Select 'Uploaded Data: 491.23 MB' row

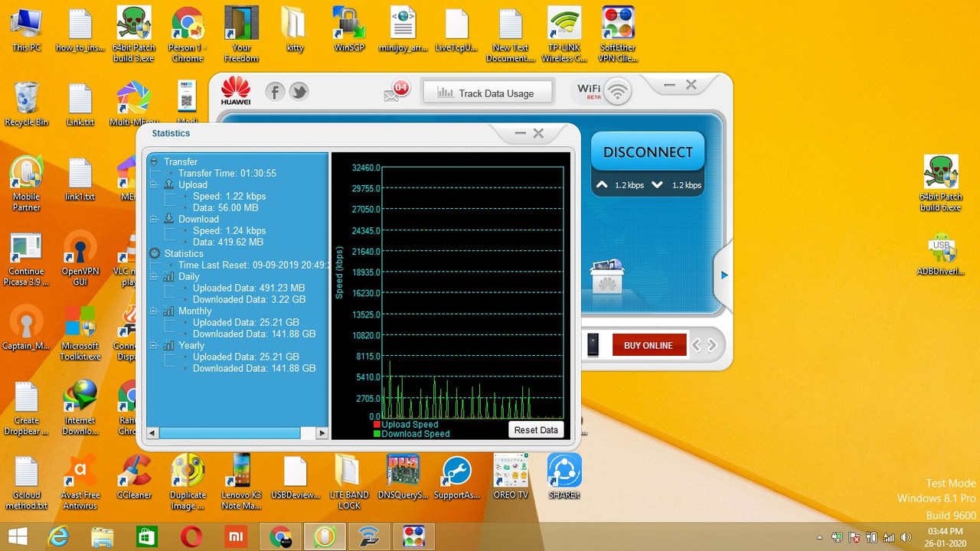[x=249, y=288]
